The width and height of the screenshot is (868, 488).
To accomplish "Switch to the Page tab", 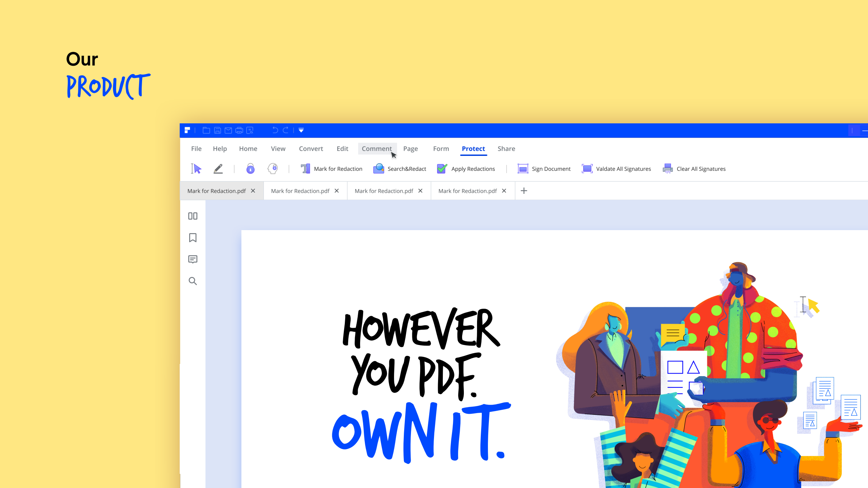I will [x=411, y=149].
